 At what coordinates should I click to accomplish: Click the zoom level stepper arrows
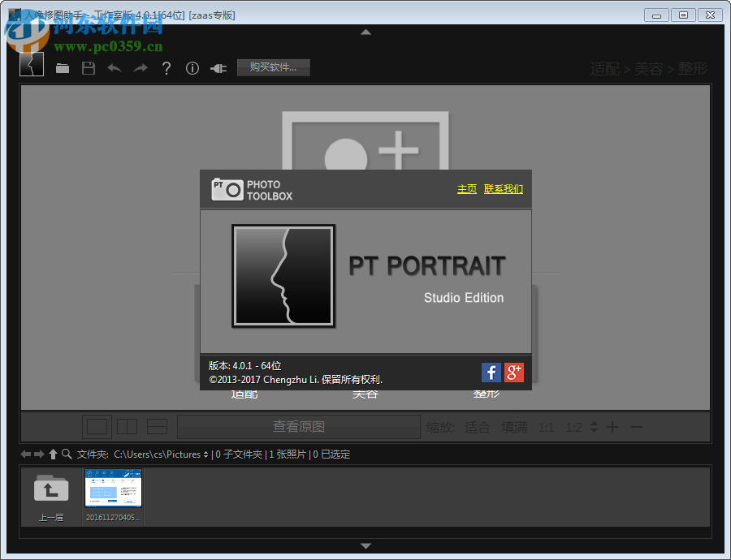coord(593,426)
